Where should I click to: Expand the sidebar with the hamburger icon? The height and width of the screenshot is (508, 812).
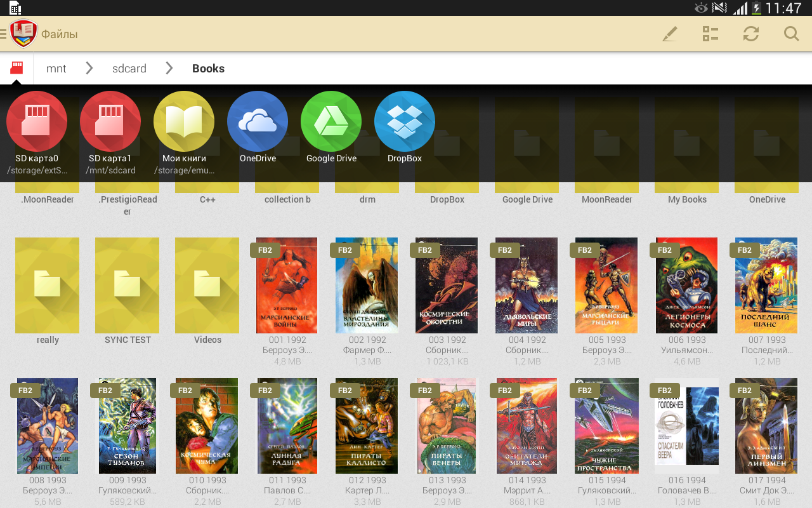click(x=3, y=33)
